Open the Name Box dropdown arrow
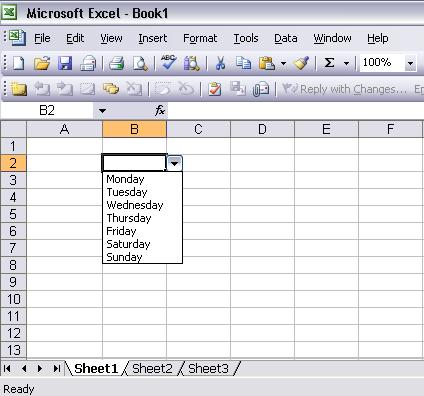Image resolution: width=424 pixels, height=396 pixels. [102, 111]
